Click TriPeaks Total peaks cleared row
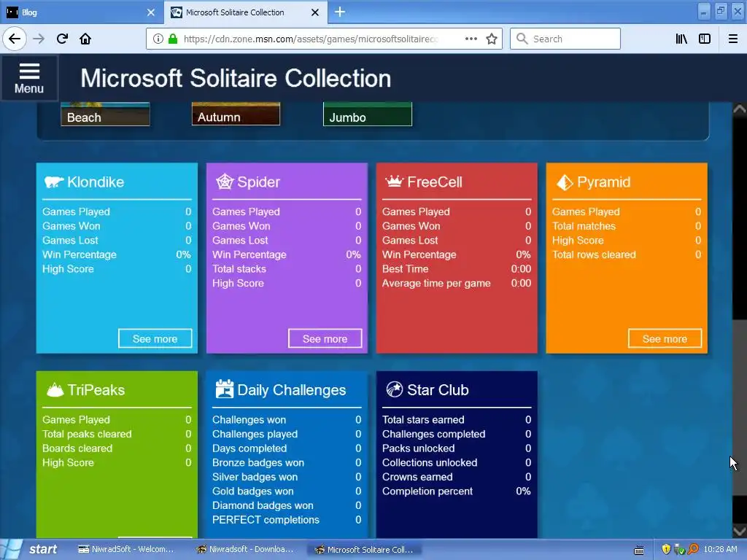 (117, 435)
